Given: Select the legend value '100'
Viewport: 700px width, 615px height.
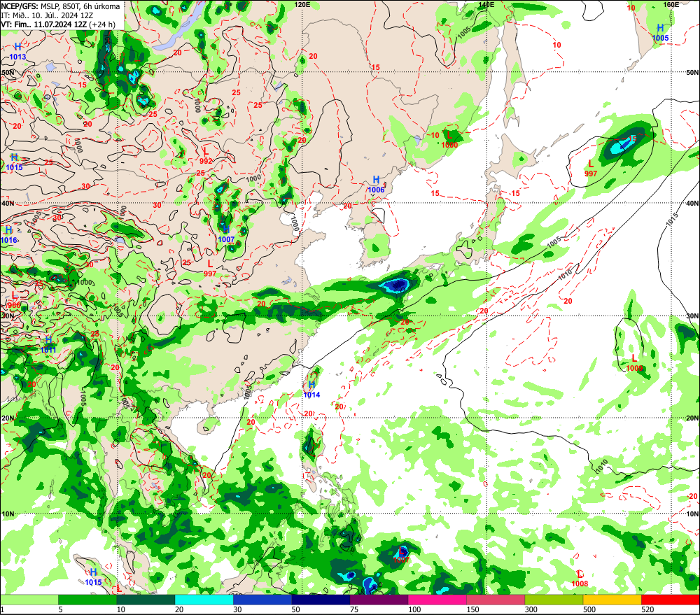Looking at the screenshot, I should [x=414, y=609].
